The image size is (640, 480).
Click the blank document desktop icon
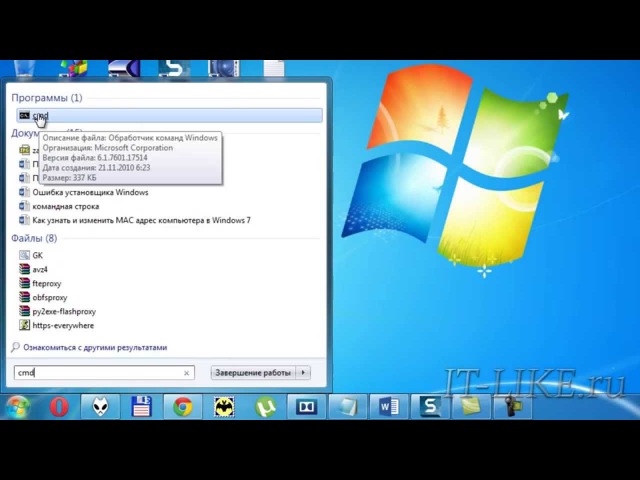[x=273, y=69]
